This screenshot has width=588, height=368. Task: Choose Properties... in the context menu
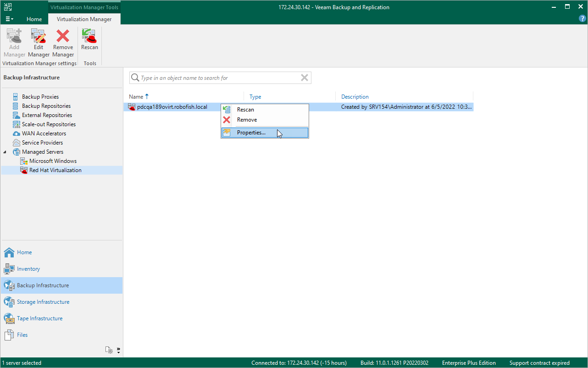[265, 133]
